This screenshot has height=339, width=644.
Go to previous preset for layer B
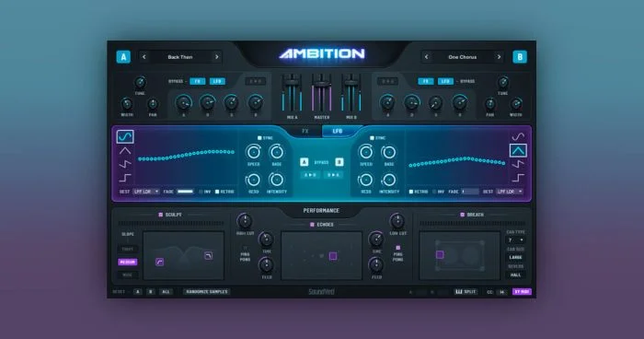coord(426,57)
